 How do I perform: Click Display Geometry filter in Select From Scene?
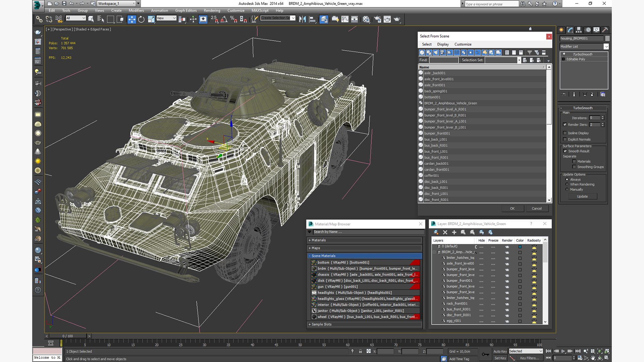(x=422, y=52)
